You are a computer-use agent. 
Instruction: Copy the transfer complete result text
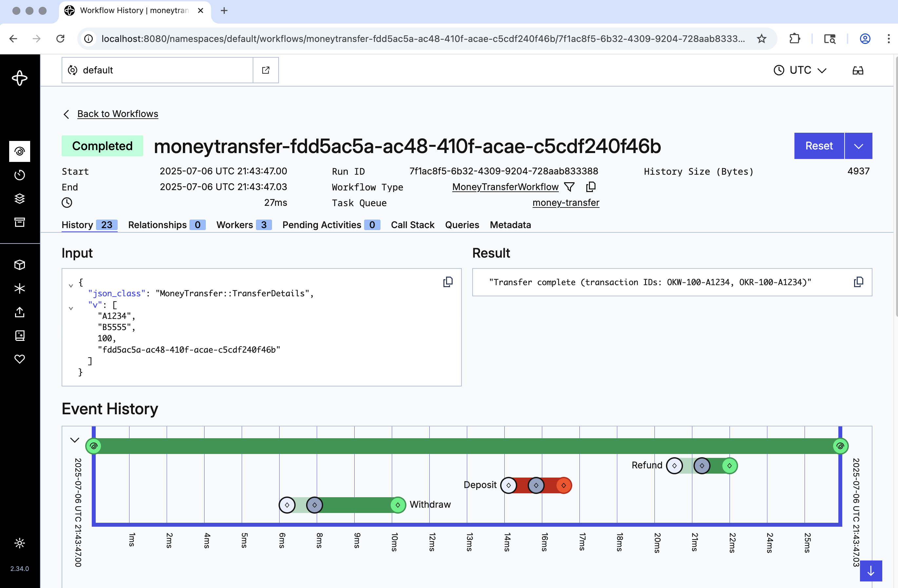[x=859, y=282]
